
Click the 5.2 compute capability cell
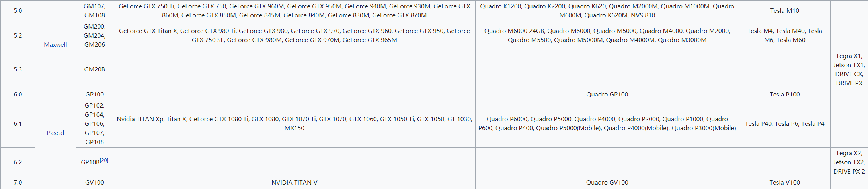18,35
